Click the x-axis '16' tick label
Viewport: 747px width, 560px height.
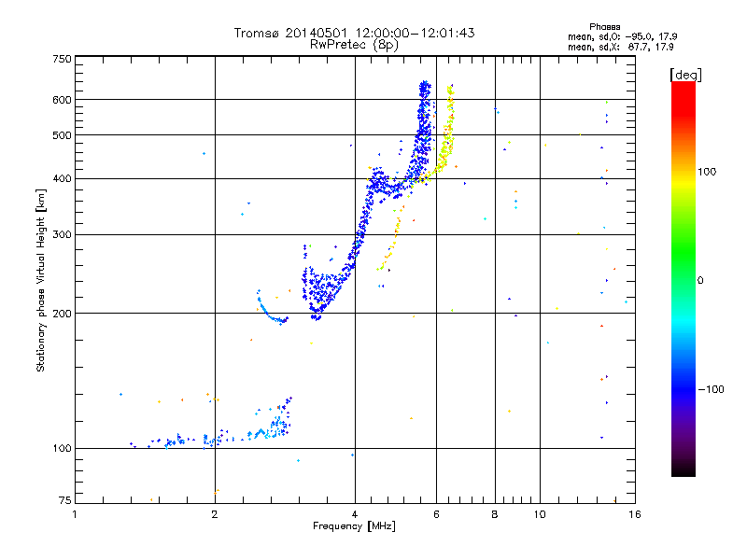coord(635,514)
